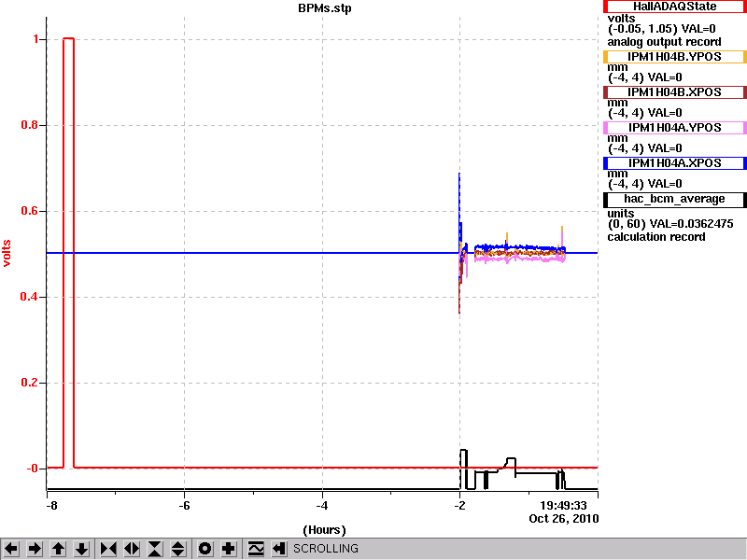Viewport: 747px width, 560px height.
Task: Click the 0.6 y-axis tick label
Action: (30, 211)
